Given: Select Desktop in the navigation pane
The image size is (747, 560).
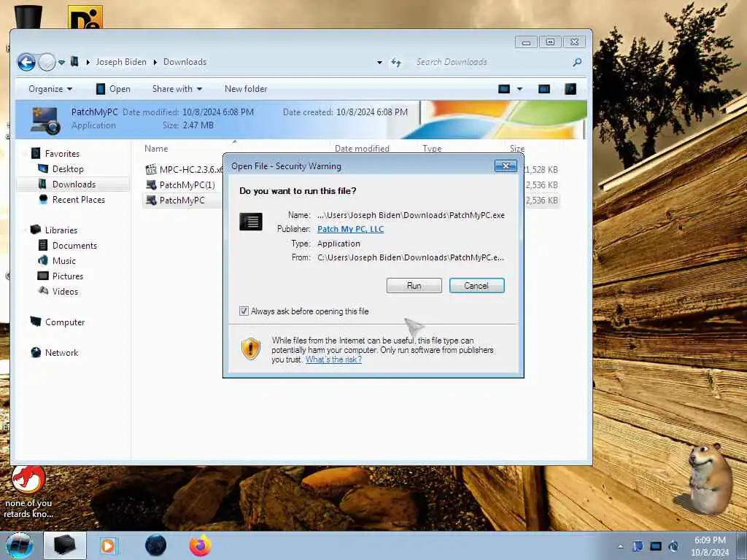Looking at the screenshot, I should [68, 169].
